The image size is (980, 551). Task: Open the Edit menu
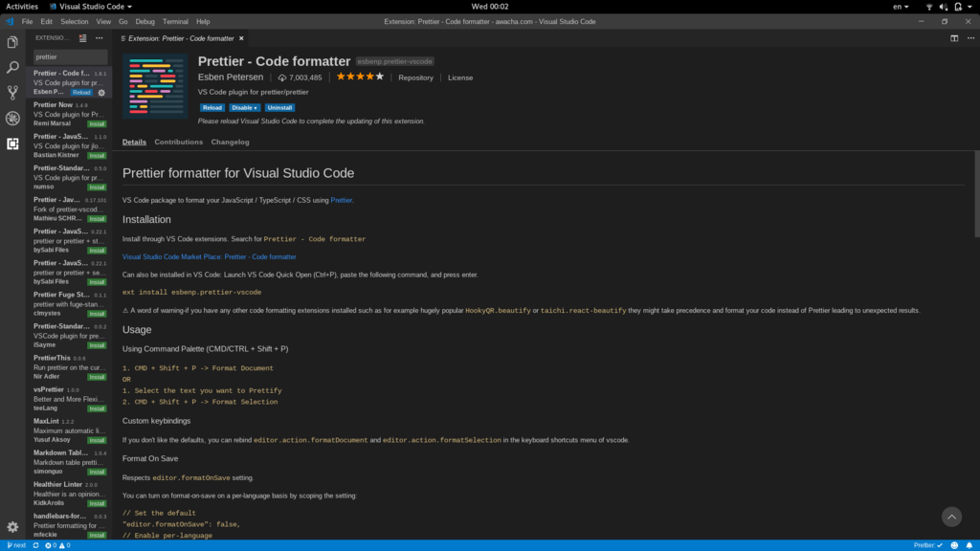pos(46,21)
